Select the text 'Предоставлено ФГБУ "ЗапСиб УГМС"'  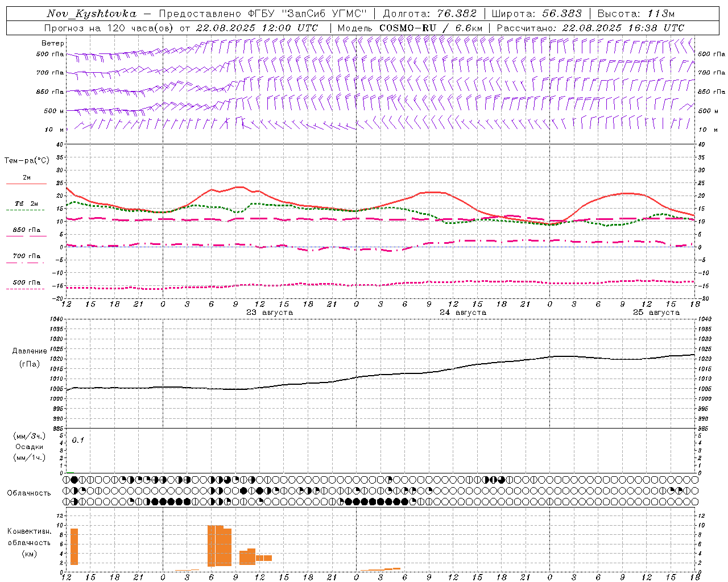(263, 14)
